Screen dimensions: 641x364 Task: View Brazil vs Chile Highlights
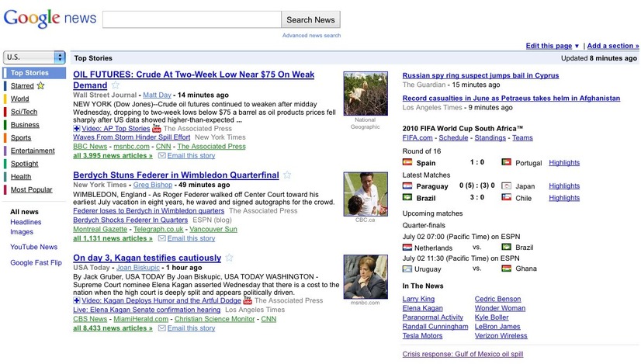(x=564, y=198)
